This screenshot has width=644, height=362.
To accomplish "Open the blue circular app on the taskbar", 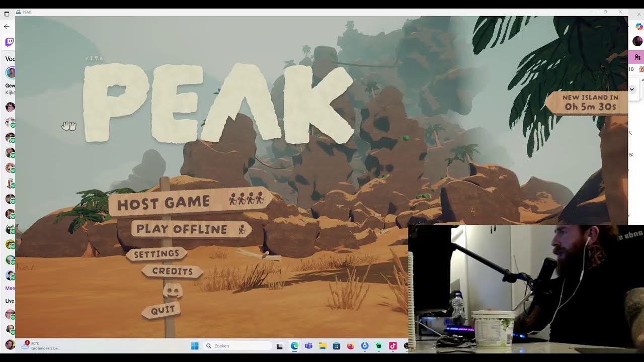I will click(x=365, y=346).
